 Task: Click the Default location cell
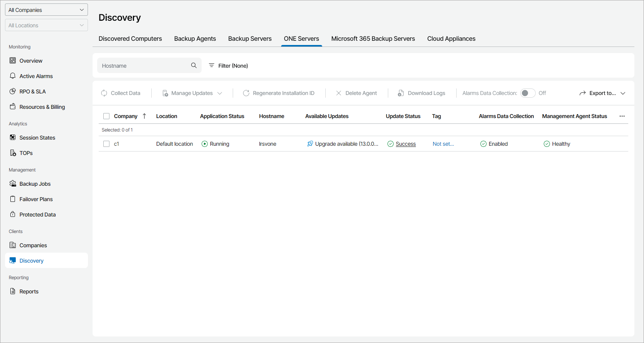(174, 144)
